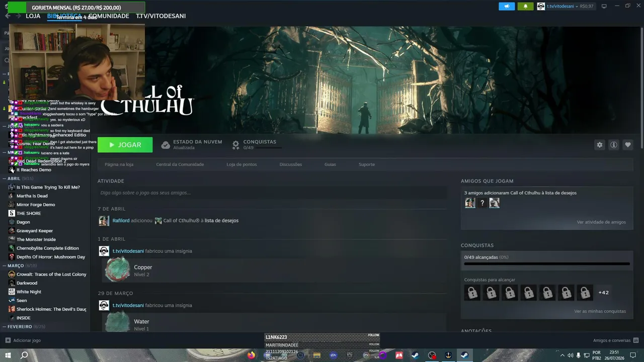Click the +42 remaining achievements
This screenshot has height=362, width=644.
(603, 293)
